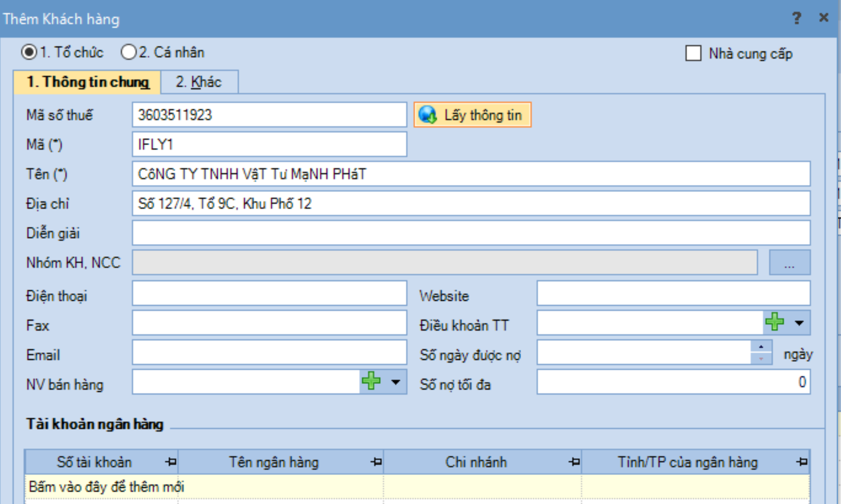Pin the Tên ngân hàng column
Screen dimensions: 841x504
tap(376, 462)
